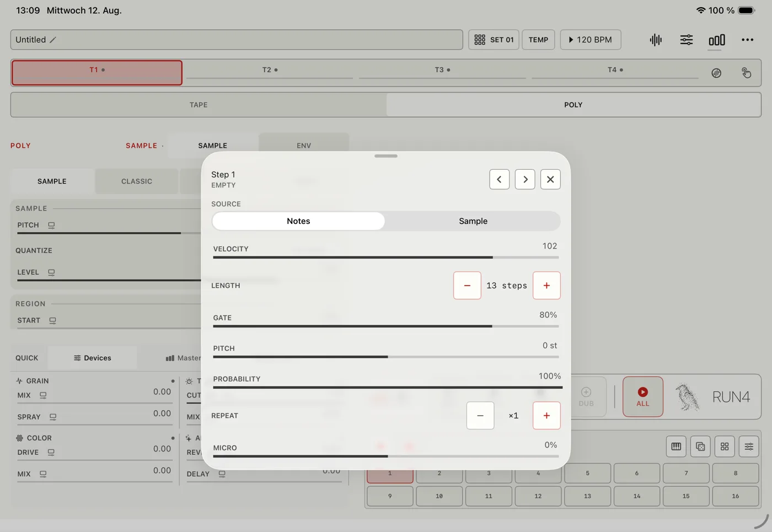Image resolution: width=772 pixels, height=532 pixels.
Task: Open the waveform audio icon in top bar
Action: click(x=656, y=40)
